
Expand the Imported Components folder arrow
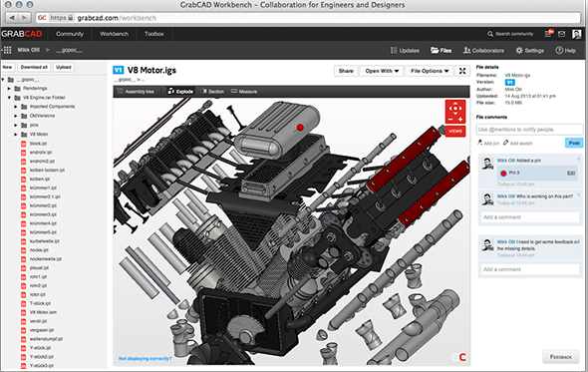(x=16, y=107)
